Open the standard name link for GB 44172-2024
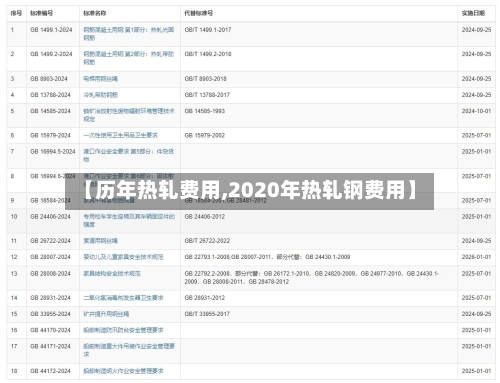 coord(123,371)
